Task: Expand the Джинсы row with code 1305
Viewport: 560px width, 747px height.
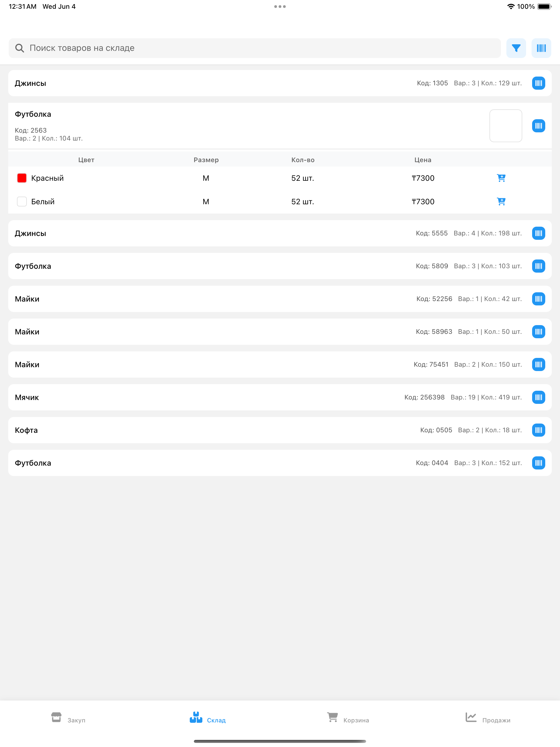Action: pos(280,83)
